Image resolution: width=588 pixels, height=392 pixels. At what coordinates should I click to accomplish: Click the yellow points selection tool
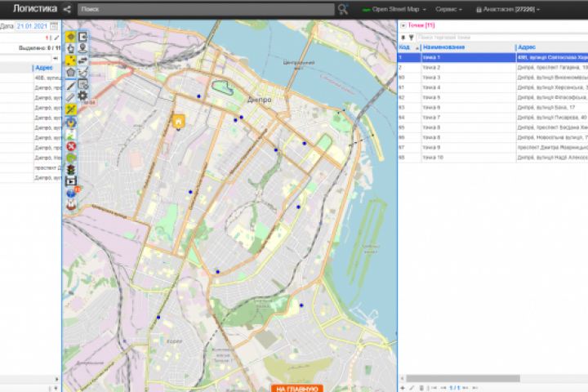coord(71,60)
